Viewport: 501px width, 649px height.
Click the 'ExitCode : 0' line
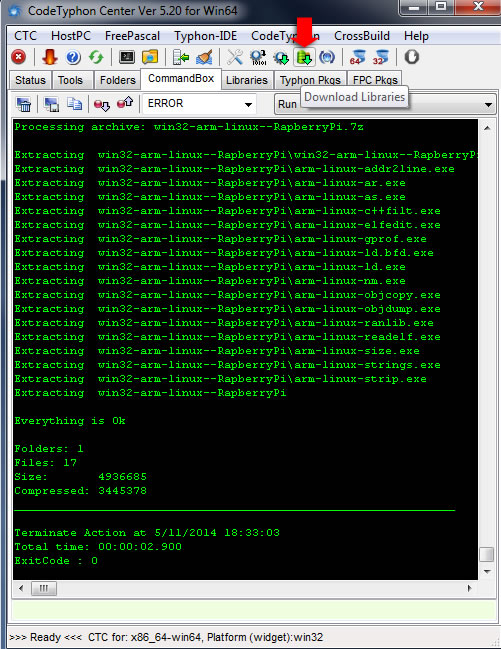click(56, 561)
